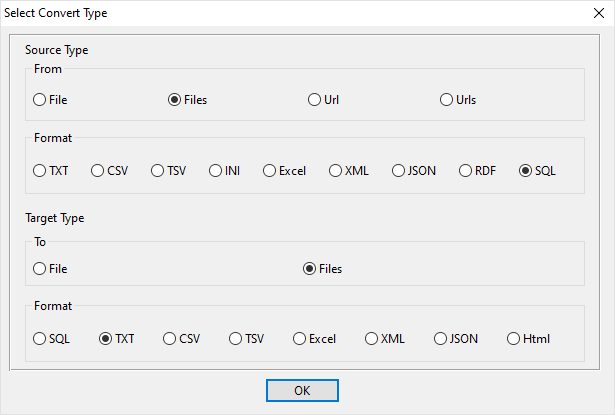Choose INI as source format

pyautogui.click(x=216, y=171)
